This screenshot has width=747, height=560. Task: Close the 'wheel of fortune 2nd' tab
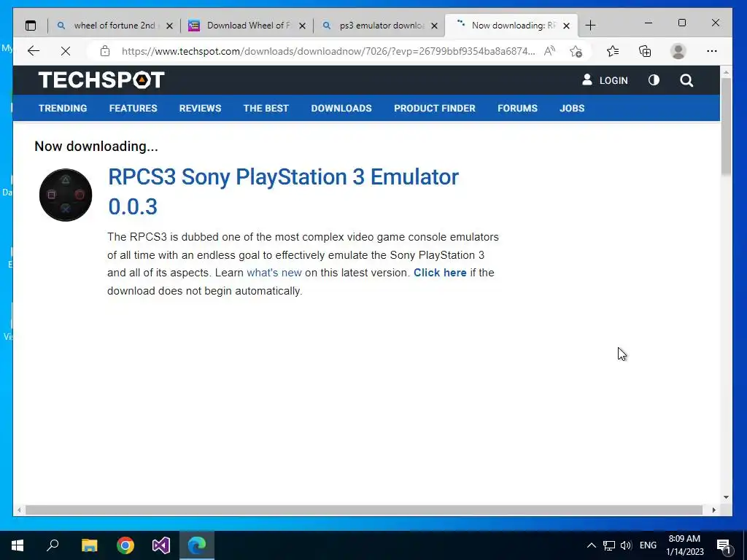pyautogui.click(x=169, y=26)
